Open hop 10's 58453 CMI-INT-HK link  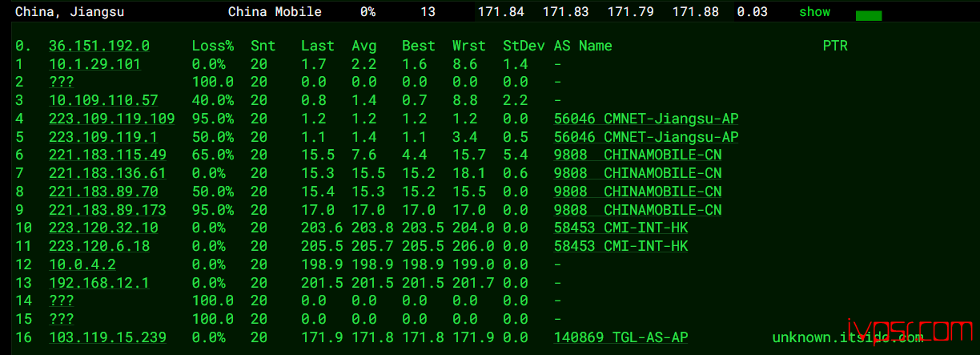621,228
